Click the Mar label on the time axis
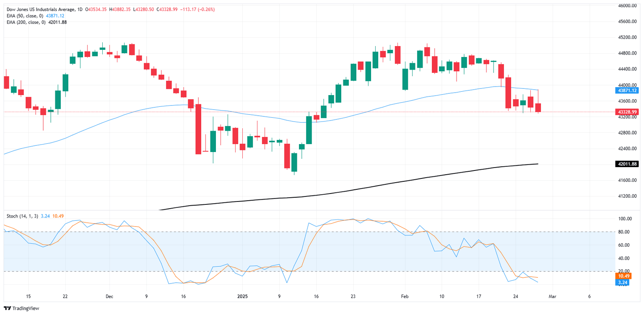Viewport: 644px width, 315px height. pyautogui.click(x=553, y=296)
